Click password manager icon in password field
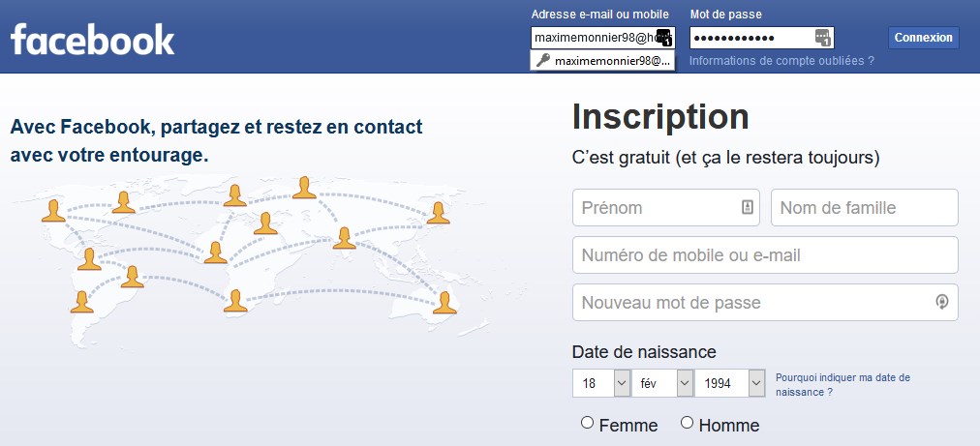980x446 pixels. pos(823,38)
